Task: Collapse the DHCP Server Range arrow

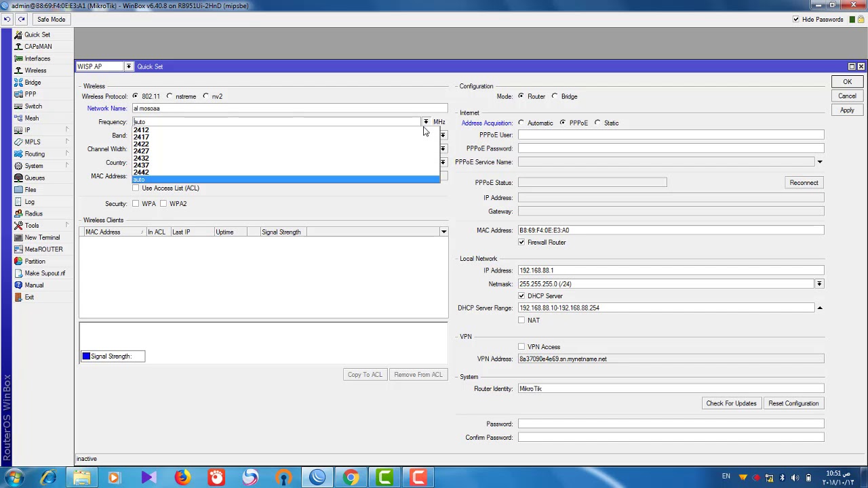Action: [819, 308]
